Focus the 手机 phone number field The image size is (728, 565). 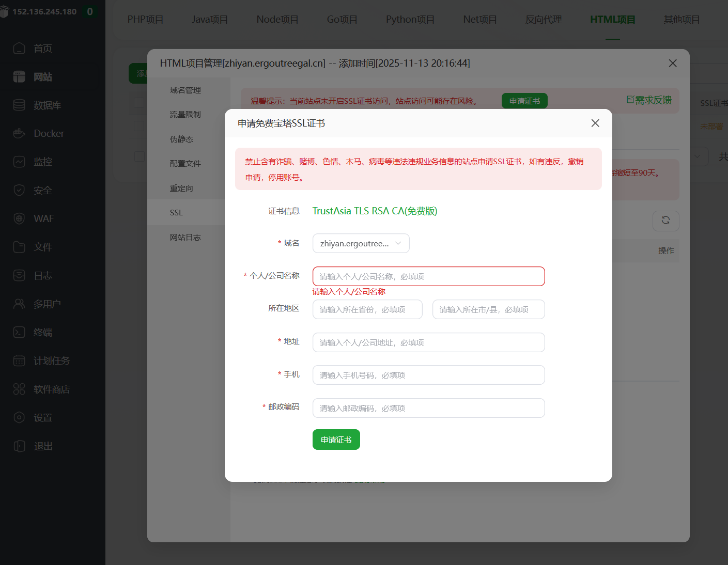pos(428,375)
